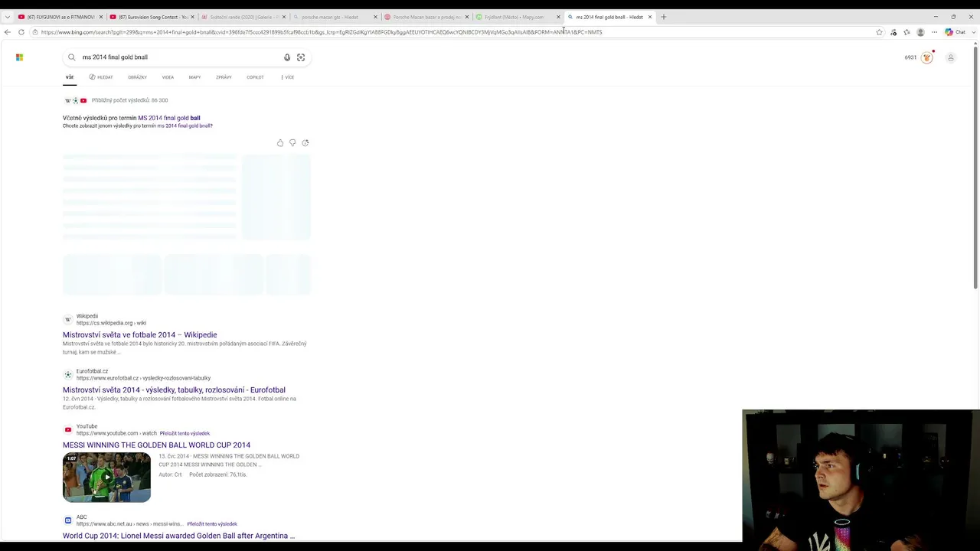980x551 pixels.
Task: Click the search magnifier icon
Action: [72, 57]
